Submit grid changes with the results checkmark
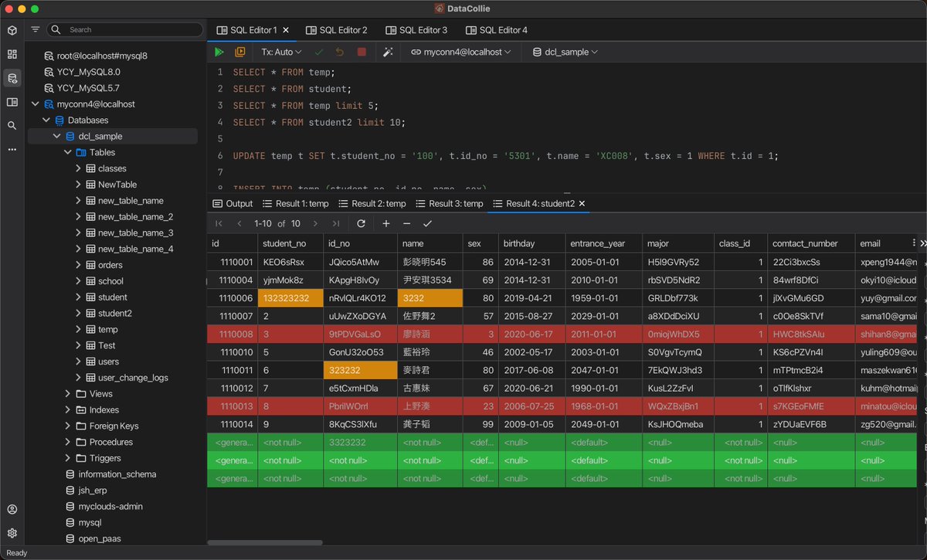This screenshot has height=560, width=927. [427, 223]
